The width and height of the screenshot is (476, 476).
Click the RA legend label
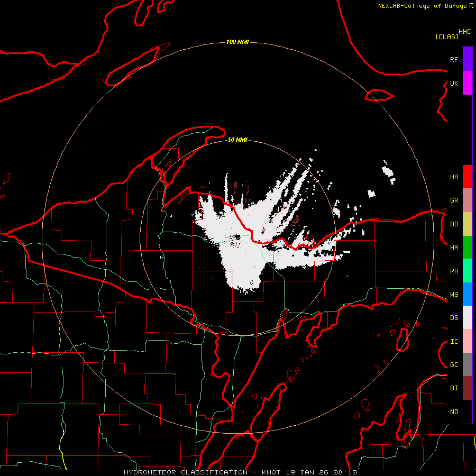click(454, 271)
